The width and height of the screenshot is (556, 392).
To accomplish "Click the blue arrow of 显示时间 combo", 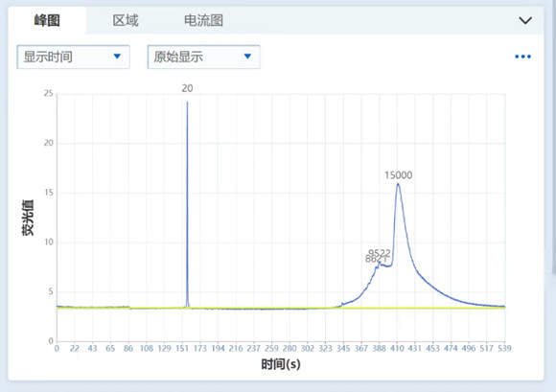I will pos(117,57).
